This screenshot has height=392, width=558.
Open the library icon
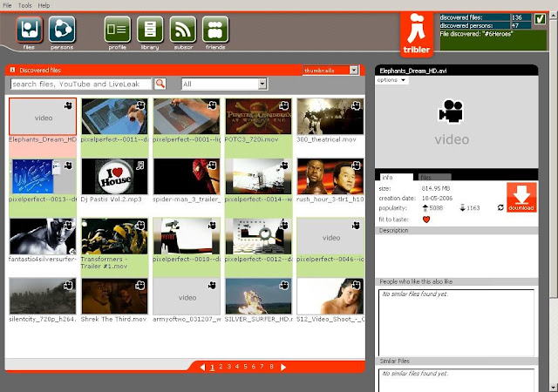click(150, 29)
